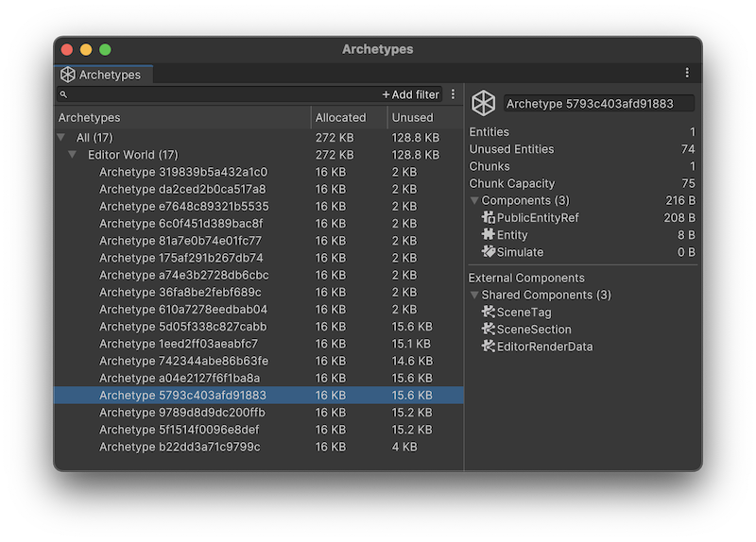Open the window options kebab menu

pos(687,73)
